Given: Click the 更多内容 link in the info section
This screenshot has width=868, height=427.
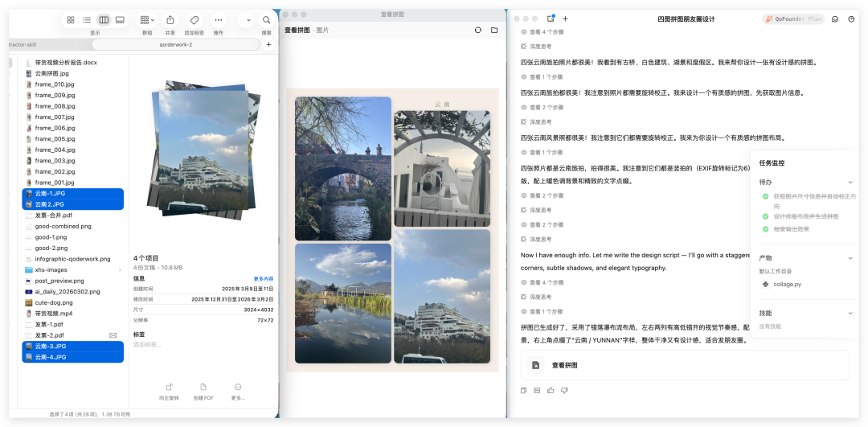Looking at the screenshot, I should coord(264,278).
